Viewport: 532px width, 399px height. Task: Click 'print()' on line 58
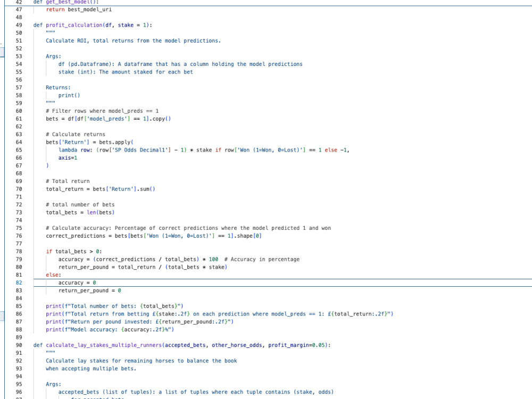click(69, 95)
